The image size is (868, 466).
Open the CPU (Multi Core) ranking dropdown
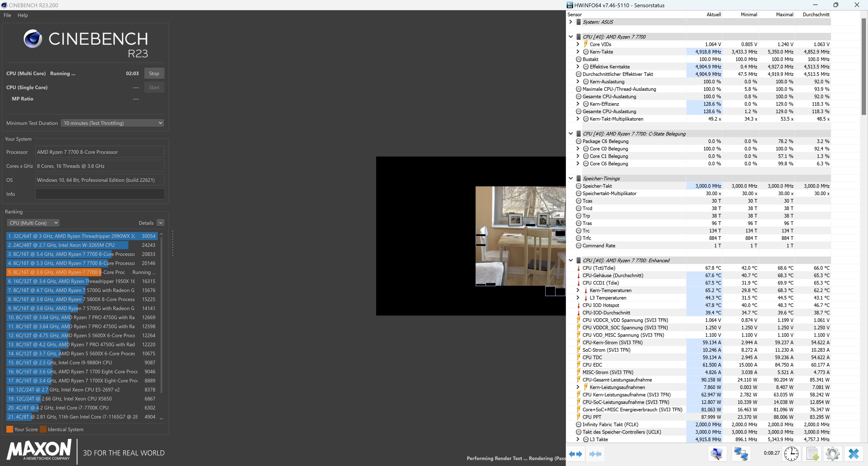[33, 223]
